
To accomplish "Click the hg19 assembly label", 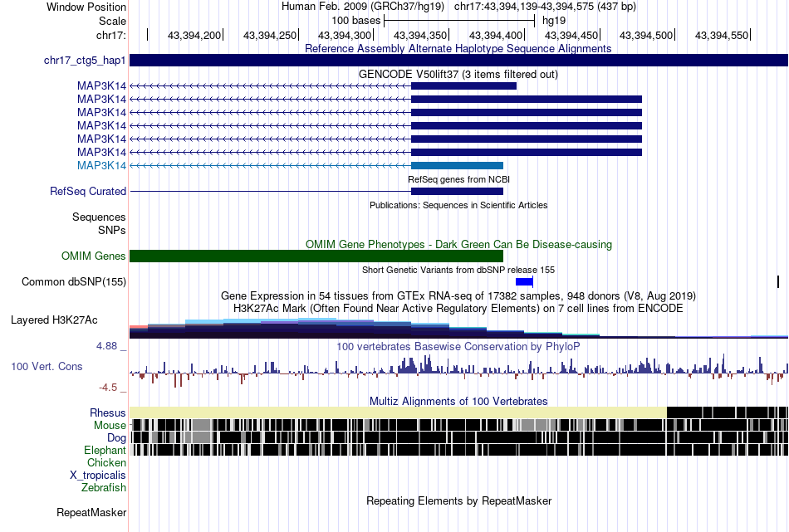I will pyautogui.click(x=553, y=21).
